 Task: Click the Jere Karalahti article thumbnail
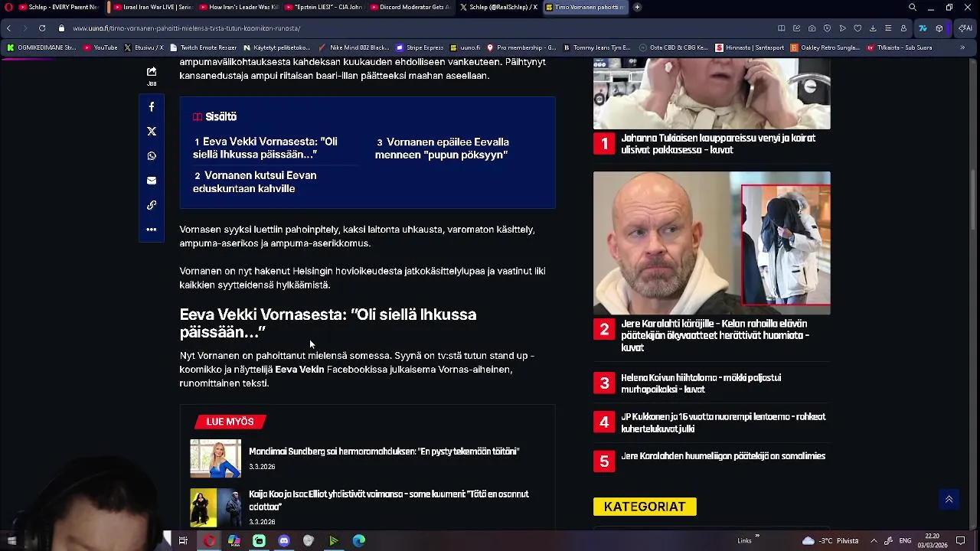711,243
